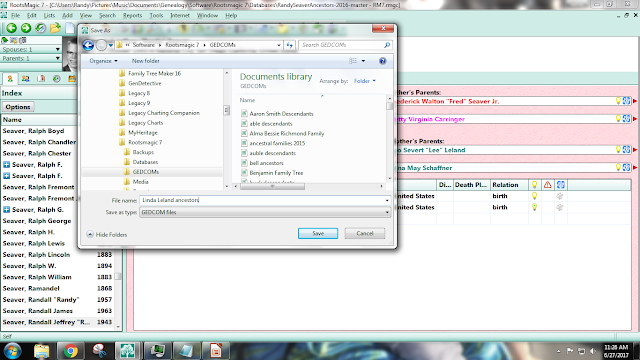Open the Save as type GEDCOM files dropdown
Viewport: 640px width, 360px height.
(x=265, y=212)
